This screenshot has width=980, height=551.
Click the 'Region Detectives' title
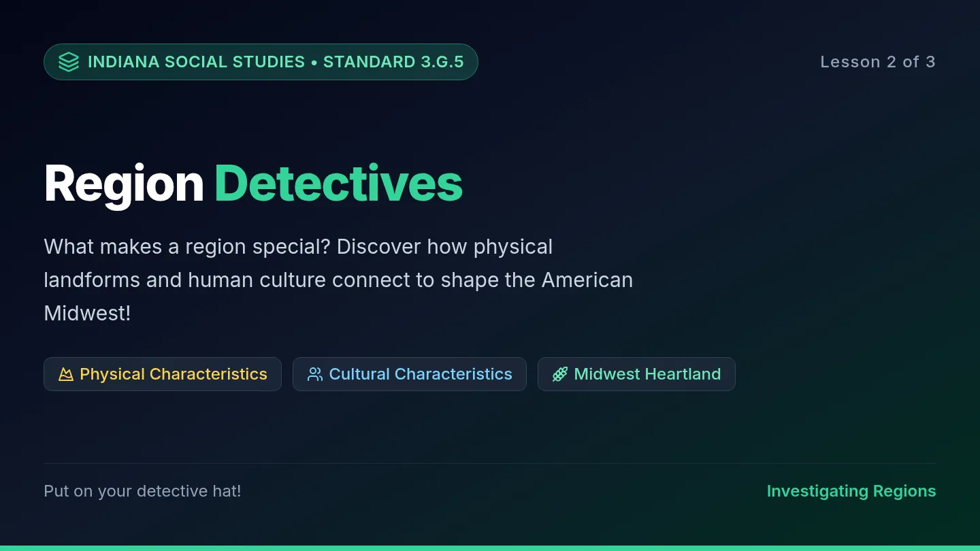[253, 184]
